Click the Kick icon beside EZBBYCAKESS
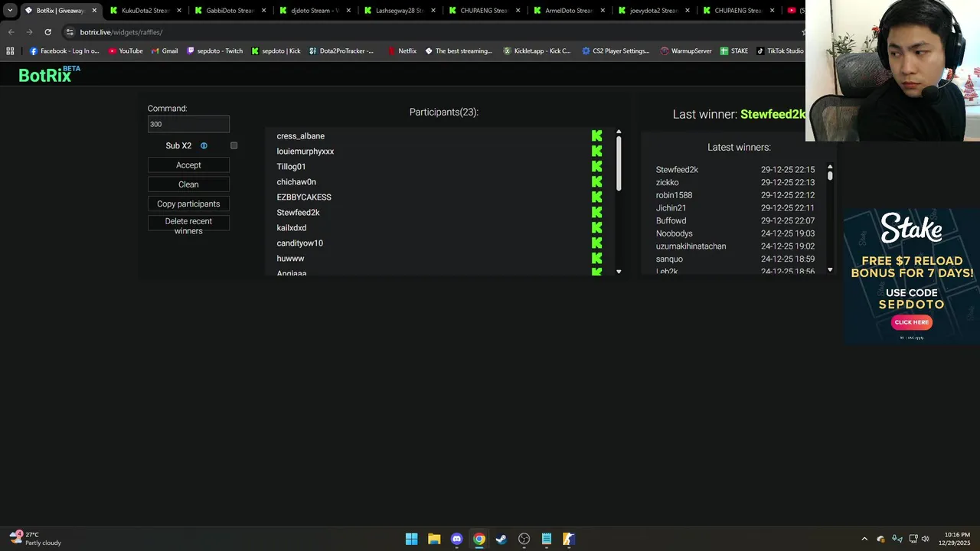The height and width of the screenshot is (551, 980). [596, 197]
